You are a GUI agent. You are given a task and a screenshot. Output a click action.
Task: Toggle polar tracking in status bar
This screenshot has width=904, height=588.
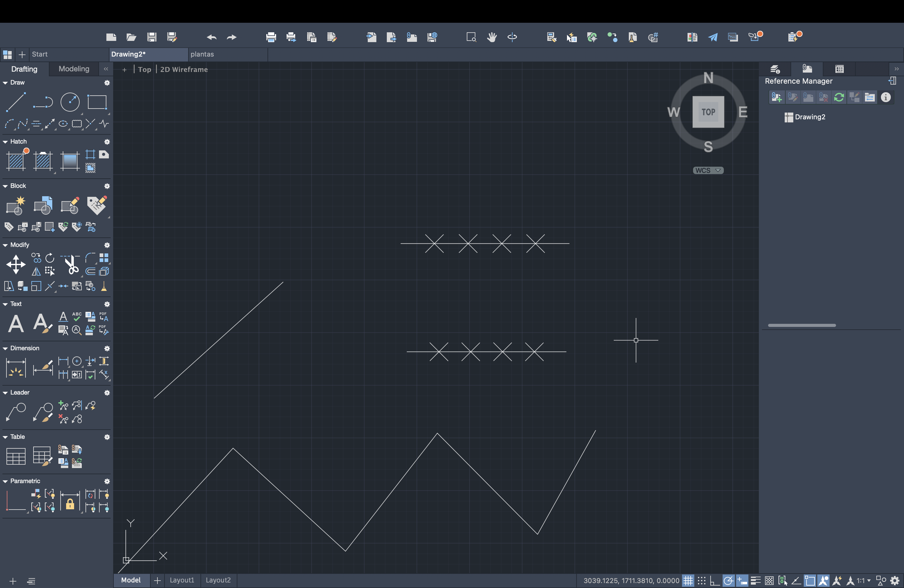[x=728, y=580]
